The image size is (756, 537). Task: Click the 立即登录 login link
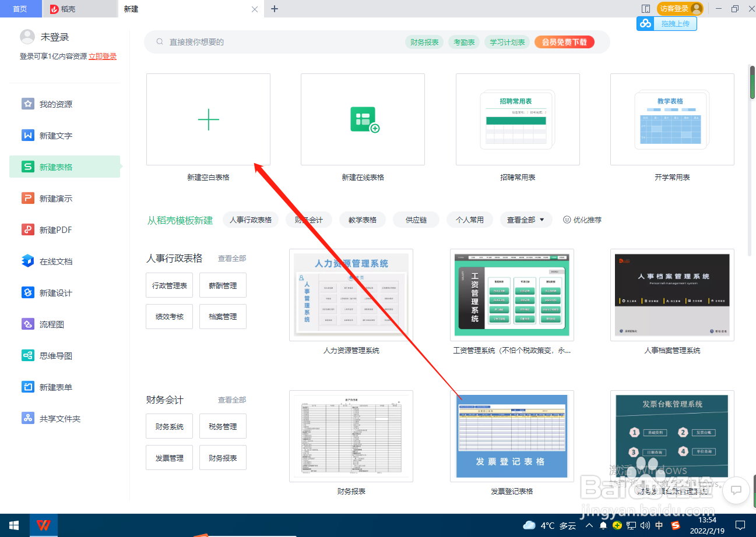(x=103, y=56)
